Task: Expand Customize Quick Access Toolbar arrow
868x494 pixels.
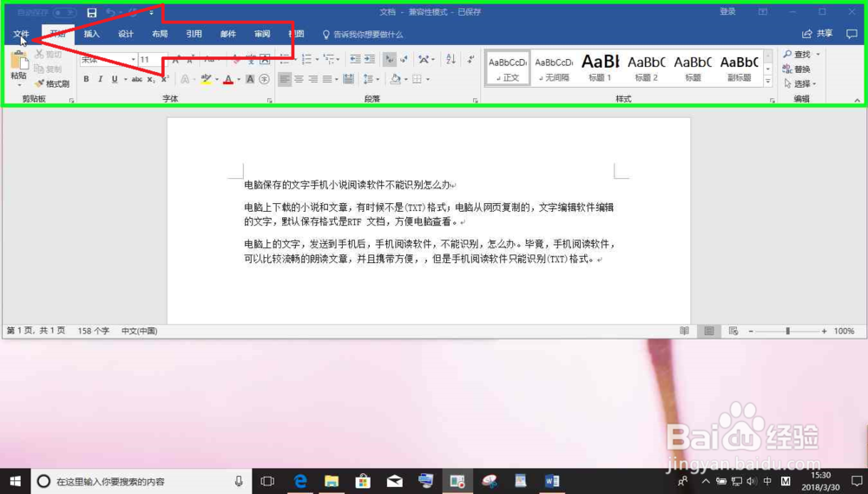Action: [151, 12]
